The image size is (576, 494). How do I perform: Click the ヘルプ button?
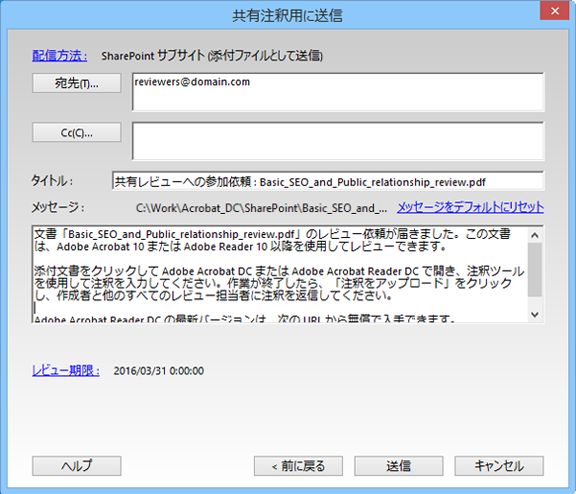click(76, 466)
